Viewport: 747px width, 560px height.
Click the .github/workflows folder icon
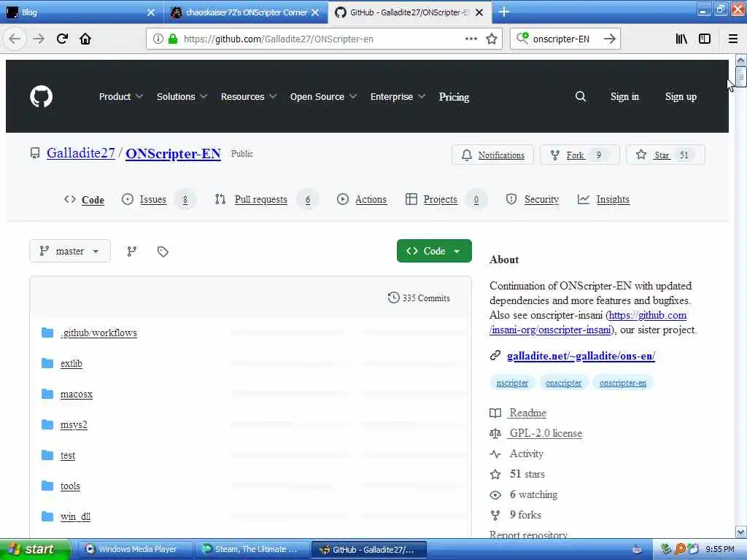pyautogui.click(x=47, y=332)
